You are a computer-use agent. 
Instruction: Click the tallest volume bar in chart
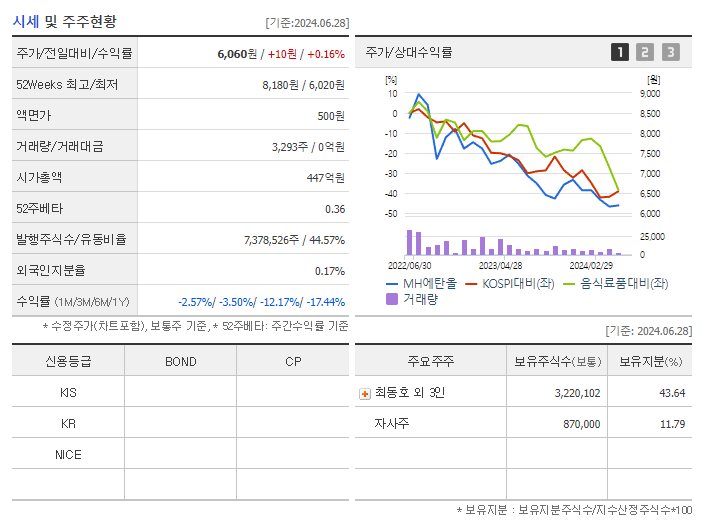[409, 243]
